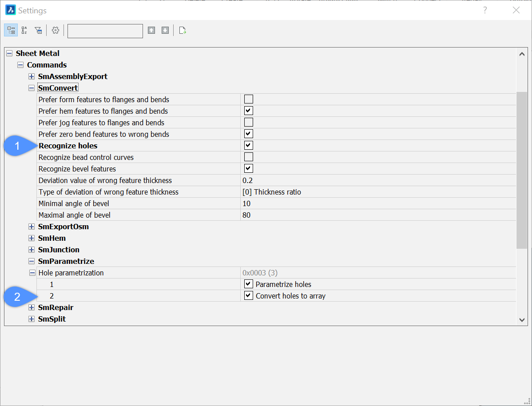
Task: Expand the SmAssemblyExport node
Action: (32, 76)
